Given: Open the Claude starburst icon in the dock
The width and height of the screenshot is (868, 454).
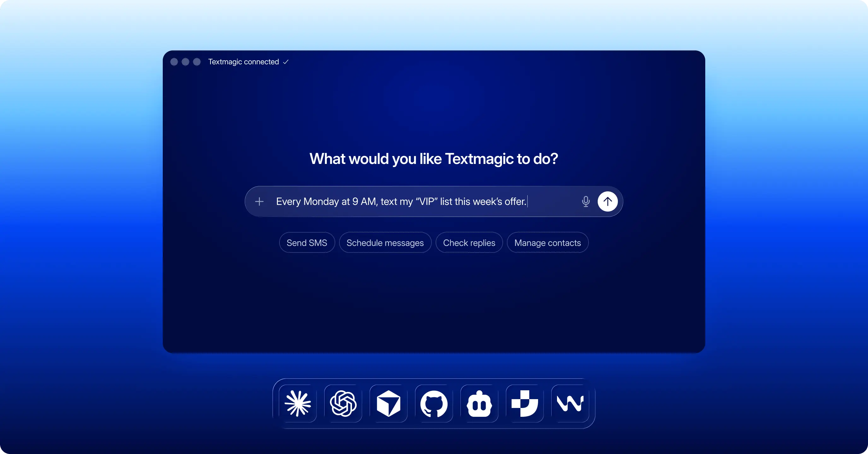Looking at the screenshot, I should pyautogui.click(x=298, y=404).
